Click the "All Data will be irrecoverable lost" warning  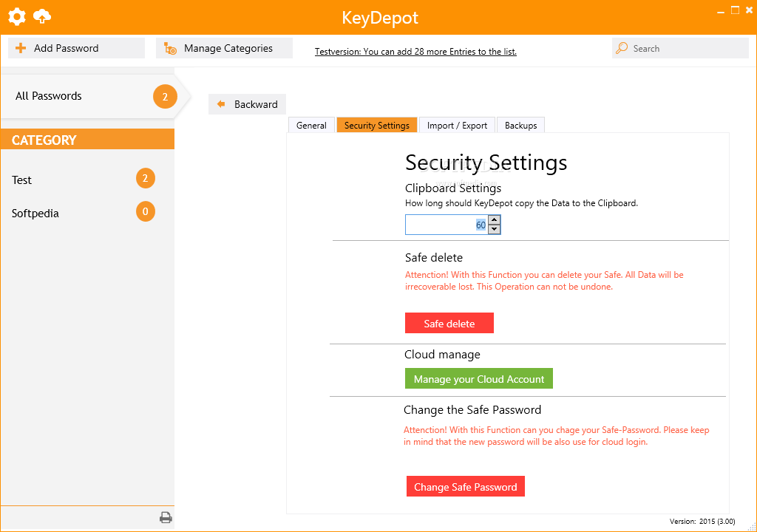544,281
